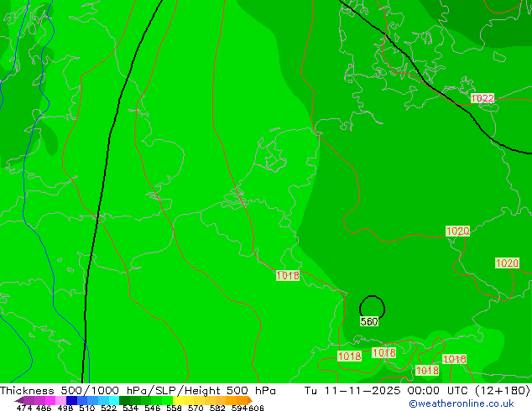Pick the cyan swatch in the legend
The height and width of the screenshot is (411, 532).
coord(113,400)
